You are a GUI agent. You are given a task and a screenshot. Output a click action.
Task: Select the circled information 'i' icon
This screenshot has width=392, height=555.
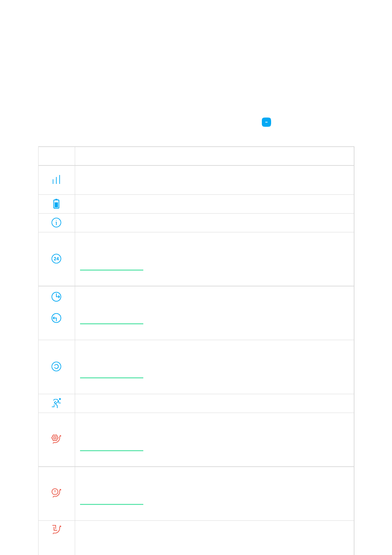point(56,223)
